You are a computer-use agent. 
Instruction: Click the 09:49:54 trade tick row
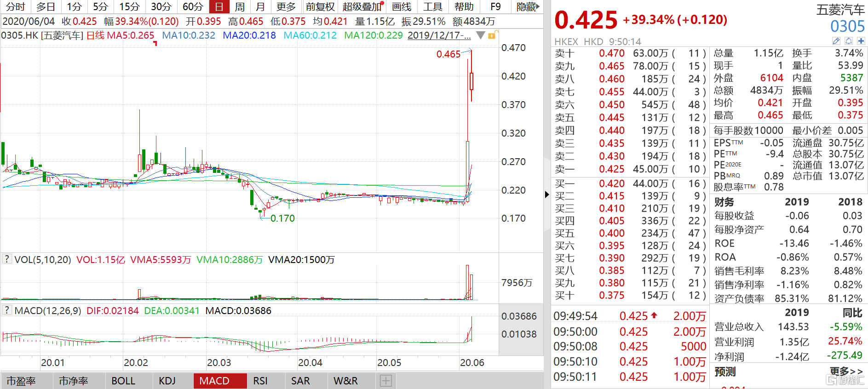point(630,316)
